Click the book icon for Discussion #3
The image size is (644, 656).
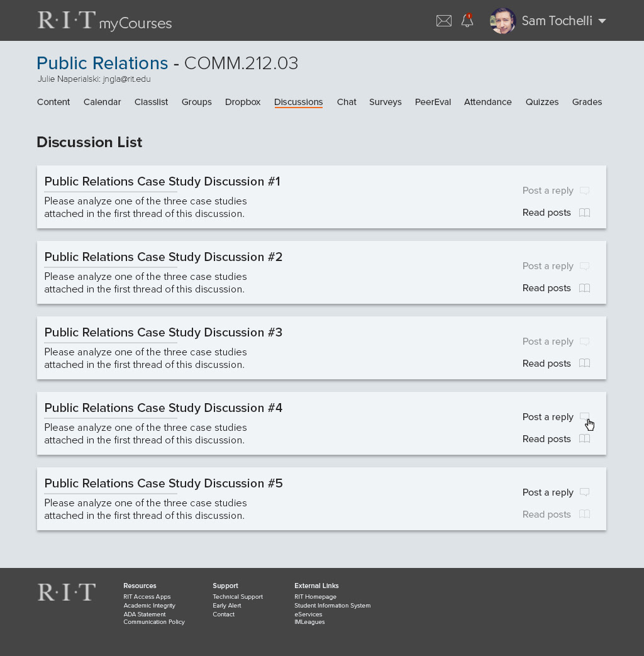[585, 363]
